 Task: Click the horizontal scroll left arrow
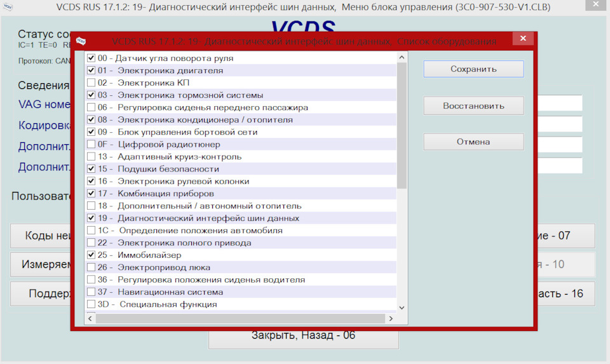90,318
